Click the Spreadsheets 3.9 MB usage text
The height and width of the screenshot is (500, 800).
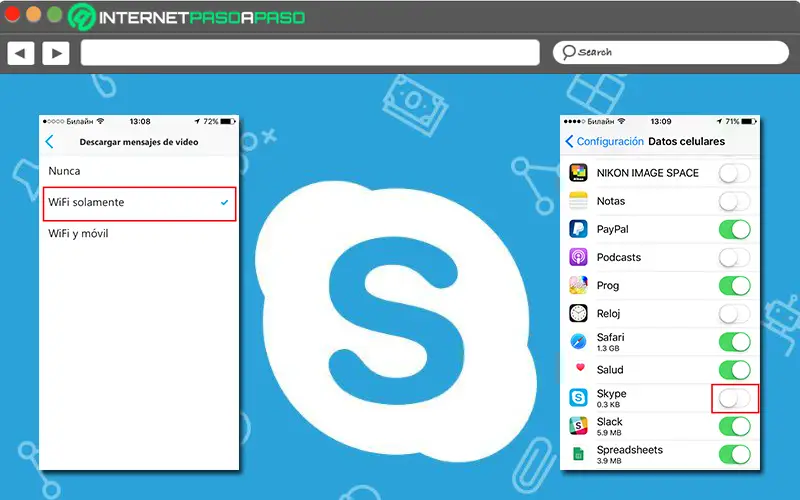[x=609, y=460]
